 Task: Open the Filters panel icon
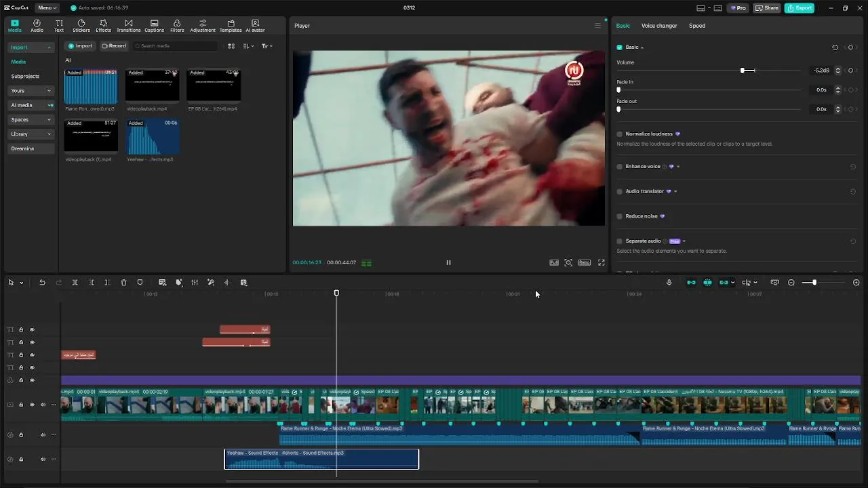177,26
